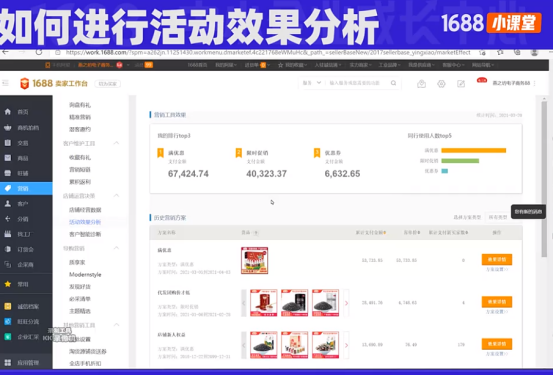Open 必采清单 in the submenu
Viewport: 553px width, 376px height.
[x=80, y=299]
